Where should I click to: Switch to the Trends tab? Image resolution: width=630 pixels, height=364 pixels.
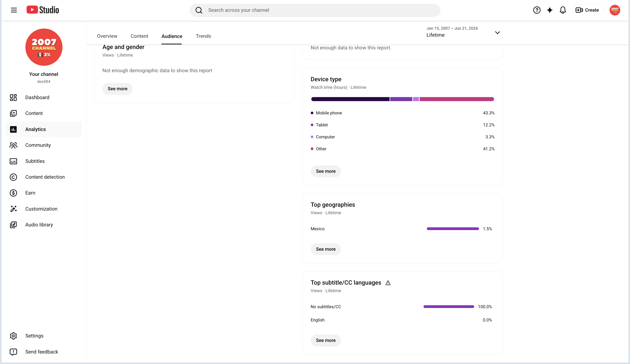(203, 36)
